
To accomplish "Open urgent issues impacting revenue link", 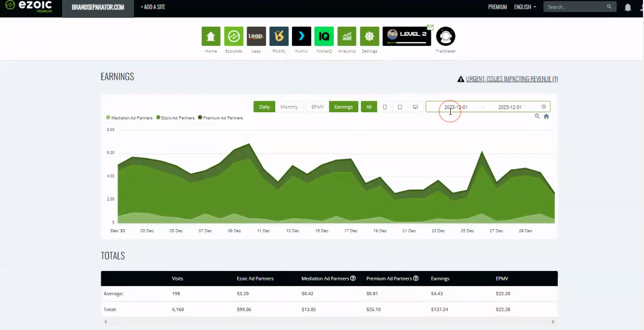I will point(512,79).
